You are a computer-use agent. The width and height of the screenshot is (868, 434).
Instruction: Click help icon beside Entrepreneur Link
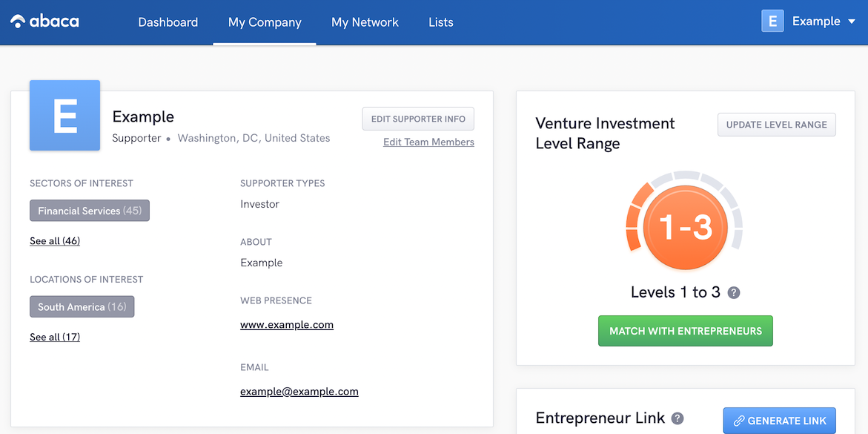(677, 419)
